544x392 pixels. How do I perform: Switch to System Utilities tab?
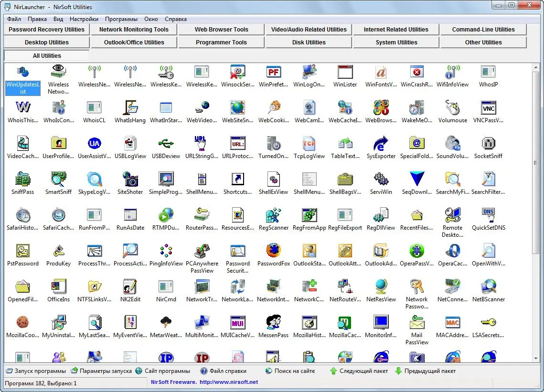coord(396,42)
